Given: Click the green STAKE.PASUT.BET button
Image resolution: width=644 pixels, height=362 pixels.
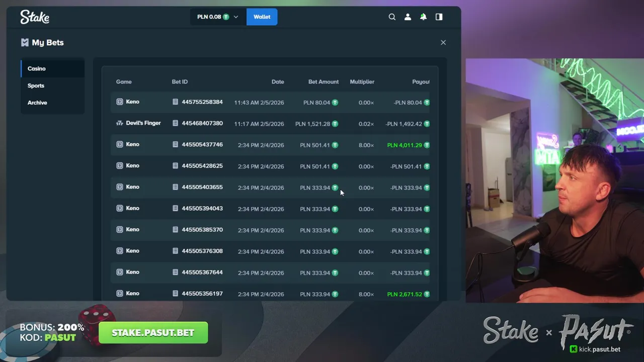Looking at the screenshot, I should point(153,333).
